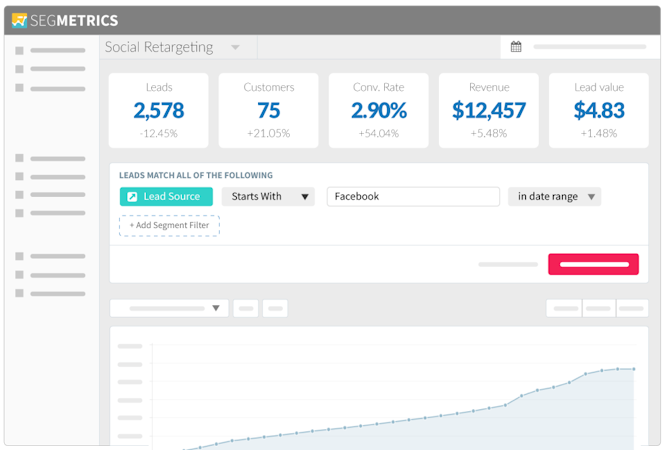The height and width of the screenshot is (450, 666).
Task: Click the Social Retargeting report title
Action: coord(159,47)
